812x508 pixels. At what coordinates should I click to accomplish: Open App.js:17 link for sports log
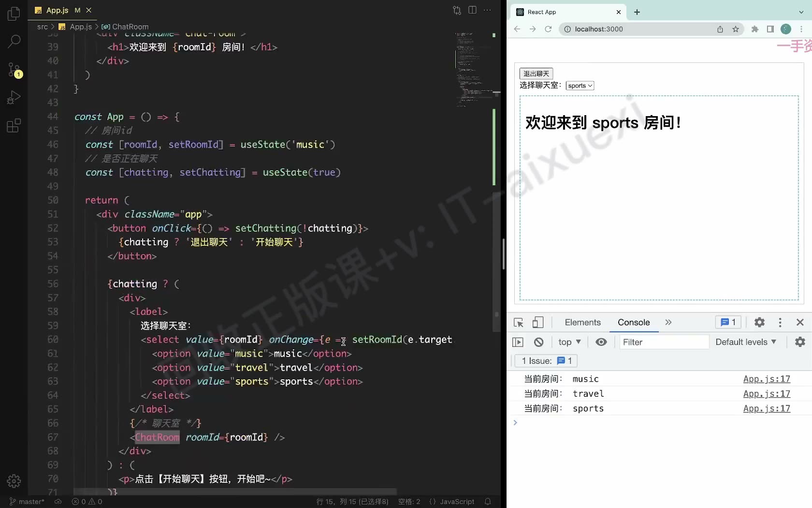pos(767,409)
